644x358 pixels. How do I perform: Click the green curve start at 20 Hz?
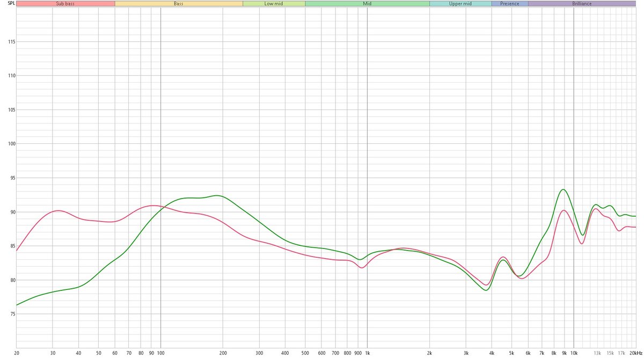coord(17,305)
